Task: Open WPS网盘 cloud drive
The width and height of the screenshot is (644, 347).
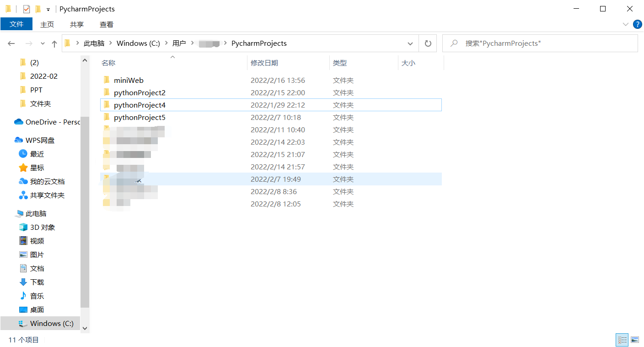Action: pyautogui.click(x=34, y=140)
